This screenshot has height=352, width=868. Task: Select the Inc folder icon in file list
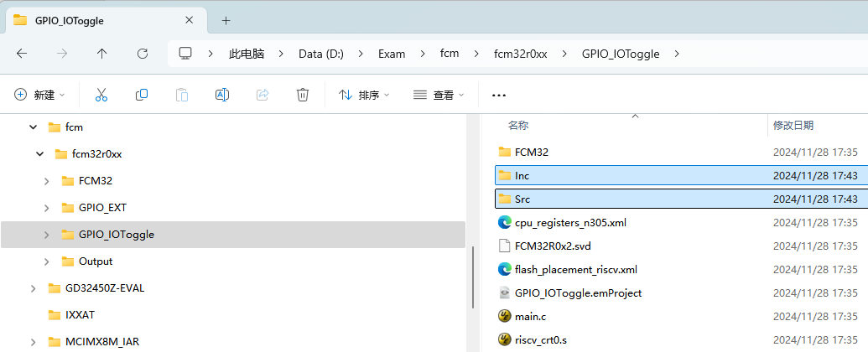[504, 175]
